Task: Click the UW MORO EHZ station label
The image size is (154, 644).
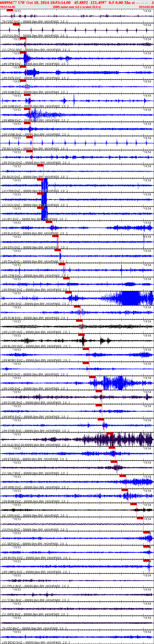Action: [12, 360]
